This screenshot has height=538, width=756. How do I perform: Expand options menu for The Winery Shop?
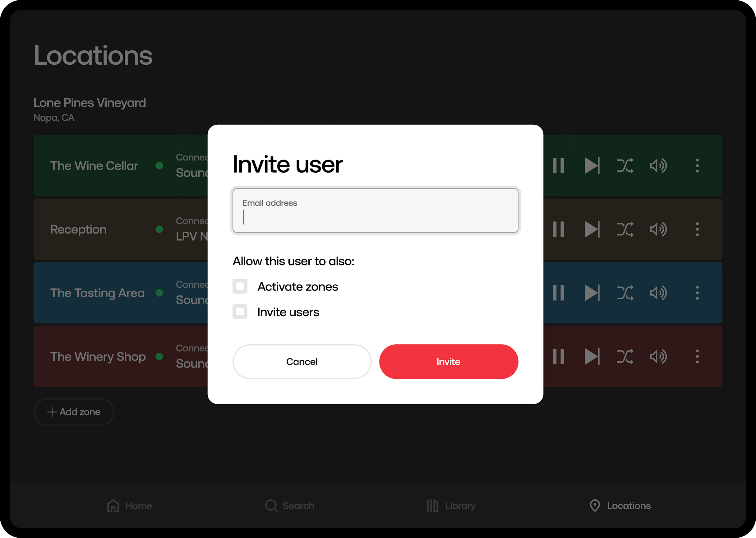point(697,356)
